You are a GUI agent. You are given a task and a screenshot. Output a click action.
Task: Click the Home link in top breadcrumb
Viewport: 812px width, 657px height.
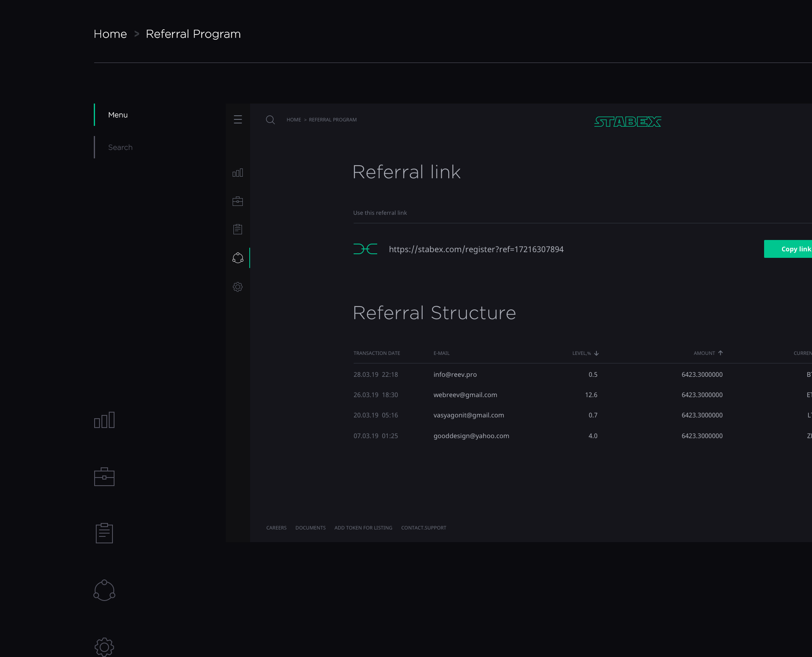110,34
